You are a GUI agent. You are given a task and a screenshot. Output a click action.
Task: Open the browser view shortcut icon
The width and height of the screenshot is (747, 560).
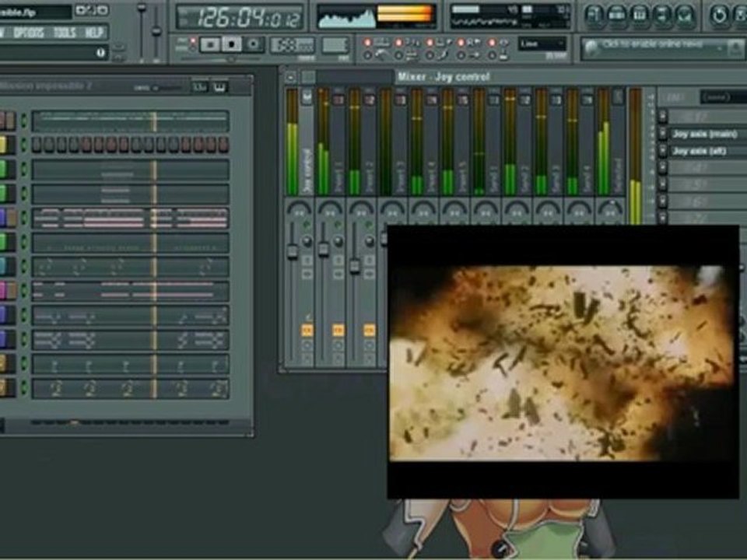663,15
